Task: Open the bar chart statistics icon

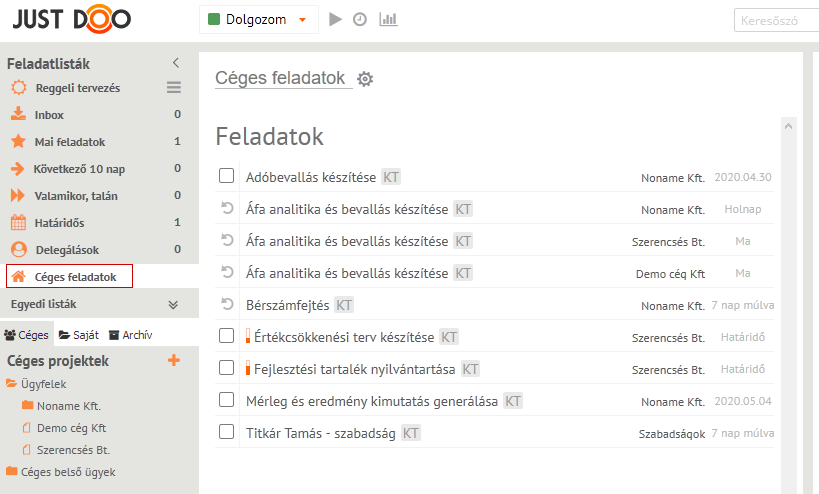Action: point(388,20)
